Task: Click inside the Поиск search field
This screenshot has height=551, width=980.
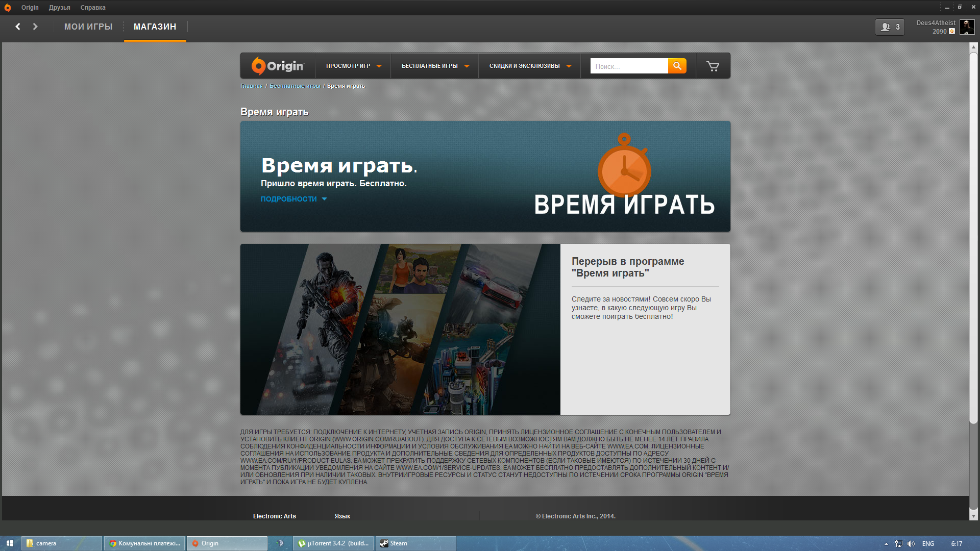Action: click(629, 66)
